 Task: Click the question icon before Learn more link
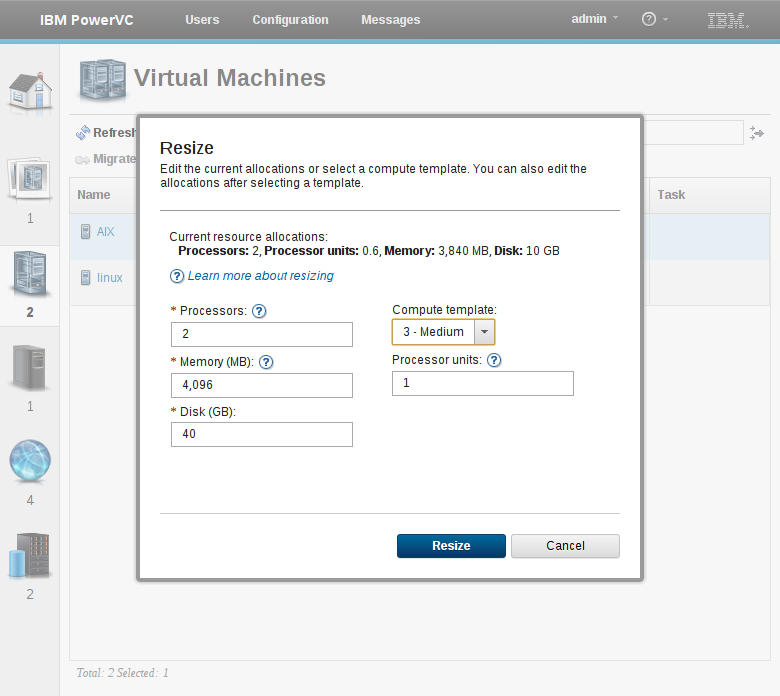coord(177,276)
